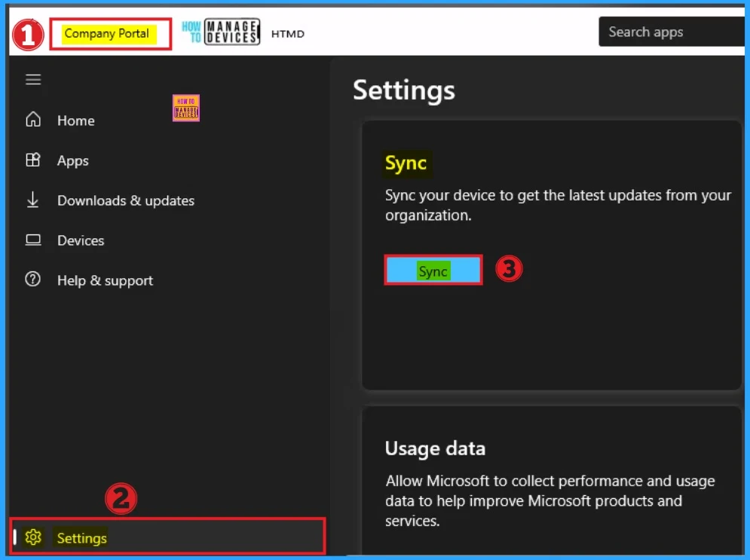Viewport: 750px width, 560px height.
Task: Click the Help question mark icon
Action: point(32,280)
